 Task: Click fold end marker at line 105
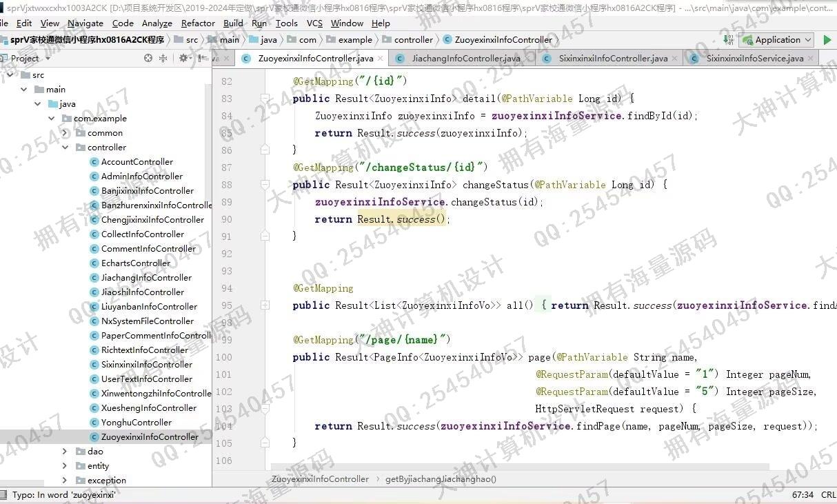265,442
